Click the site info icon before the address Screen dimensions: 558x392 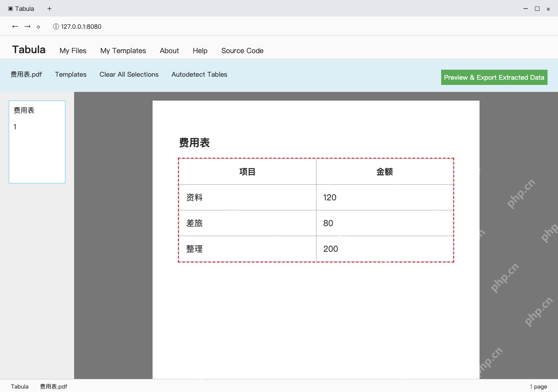point(56,27)
